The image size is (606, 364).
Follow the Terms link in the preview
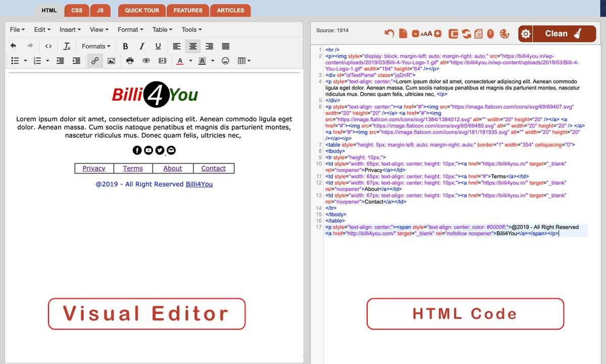tap(133, 169)
